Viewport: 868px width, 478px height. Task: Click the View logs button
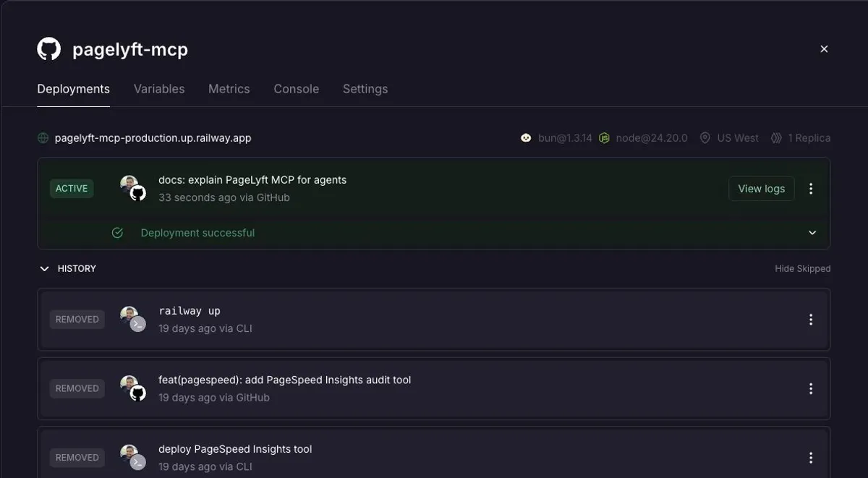(762, 189)
